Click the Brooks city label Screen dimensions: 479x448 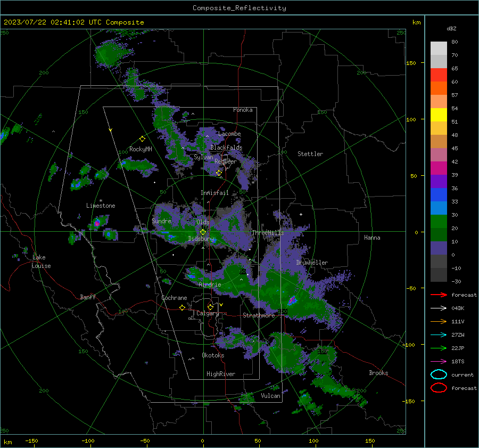[378, 373]
